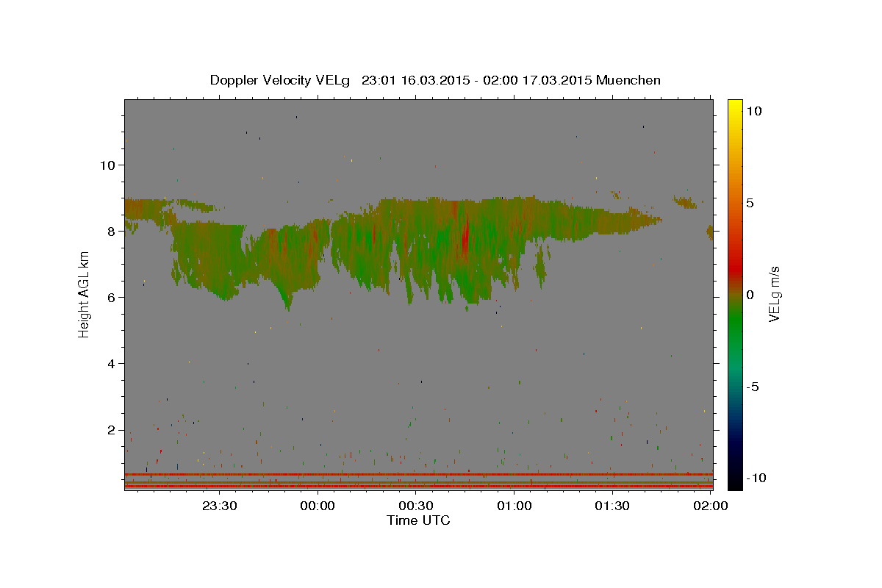The width and height of the screenshot is (882, 588).
Task: Click the colorbar value 10 at top
Action: point(753,111)
